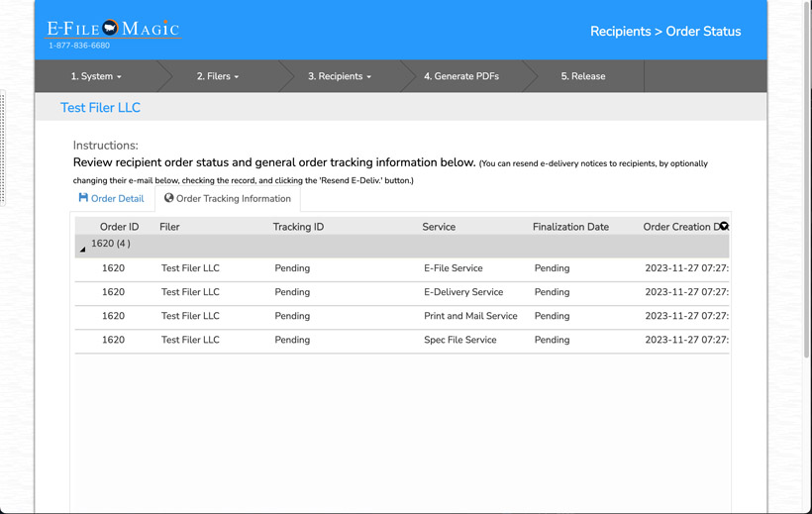
Task: Click the globe icon on Order Tracking Information
Action: (x=169, y=198)
